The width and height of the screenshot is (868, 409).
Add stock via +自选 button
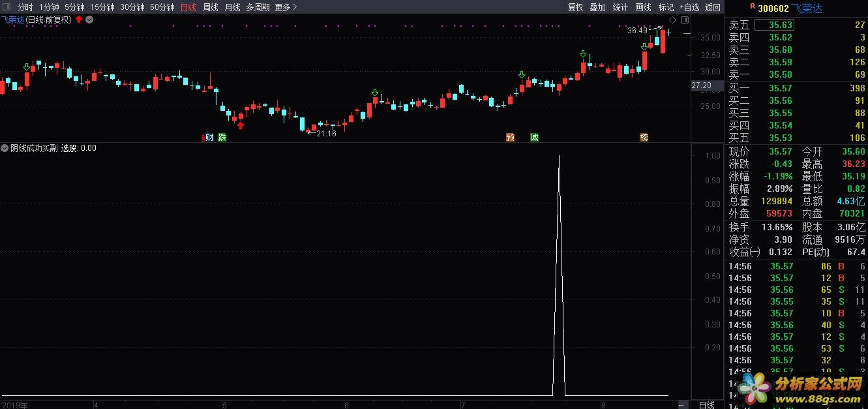pos(689,7)
